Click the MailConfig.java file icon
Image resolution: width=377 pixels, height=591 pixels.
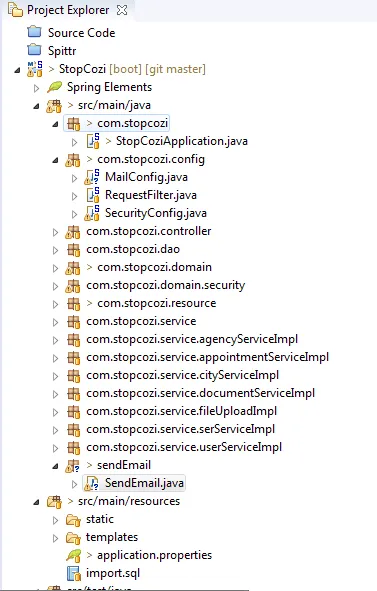(92, 177)
